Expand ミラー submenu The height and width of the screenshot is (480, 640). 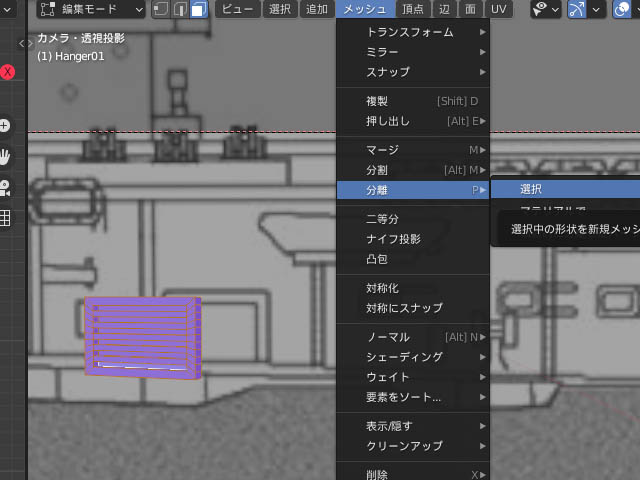tap(413, 52)
